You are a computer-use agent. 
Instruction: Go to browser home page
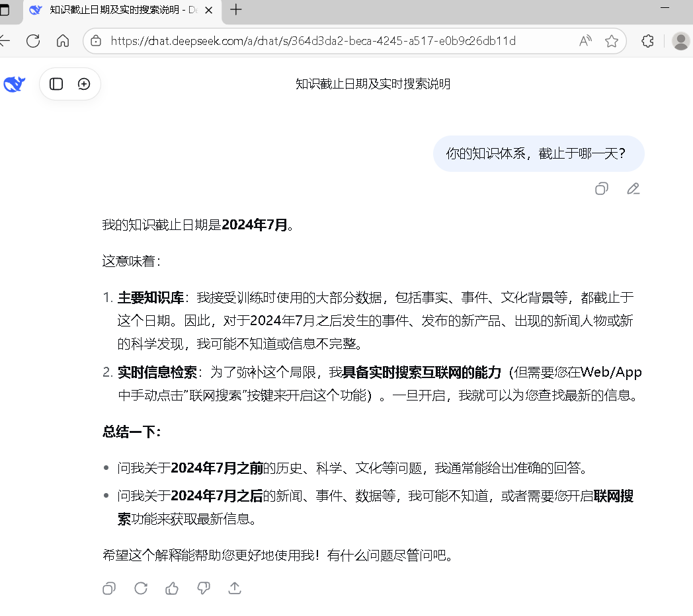63,41
